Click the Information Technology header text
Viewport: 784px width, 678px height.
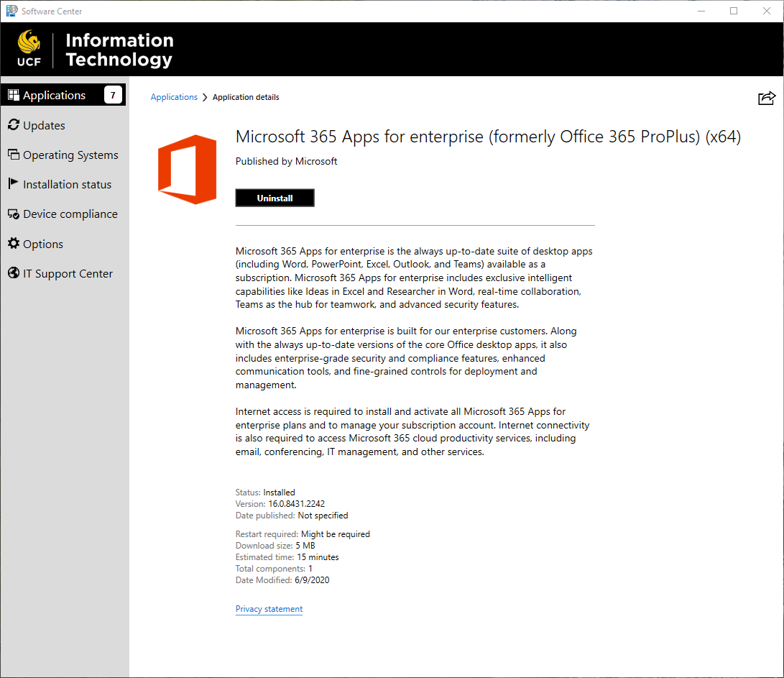[119, 50]
